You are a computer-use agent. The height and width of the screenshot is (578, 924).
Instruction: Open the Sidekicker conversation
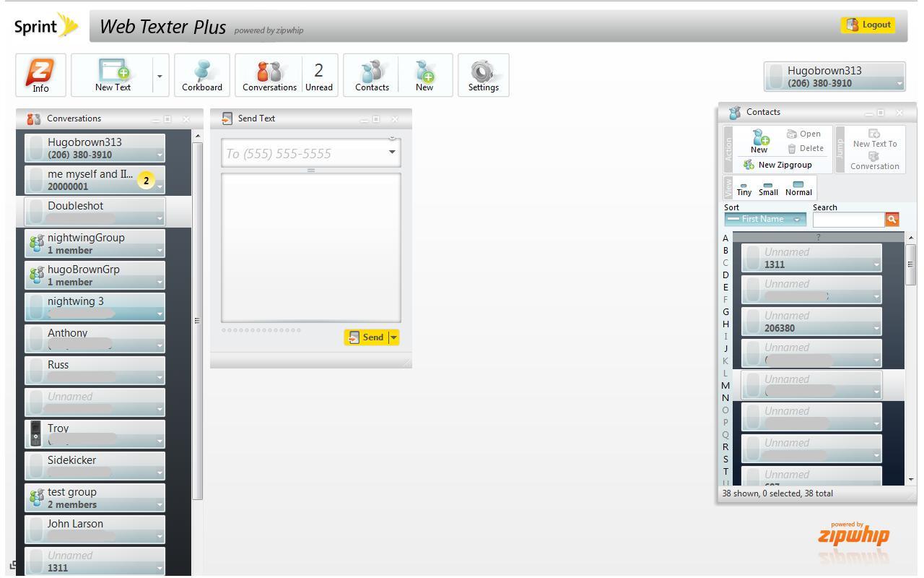pyautogui.click(x=95, y=466)
